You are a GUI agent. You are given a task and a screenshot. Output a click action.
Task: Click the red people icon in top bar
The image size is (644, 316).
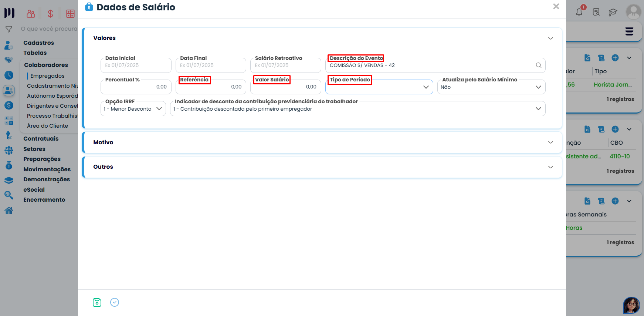click(x=31, y=14)
